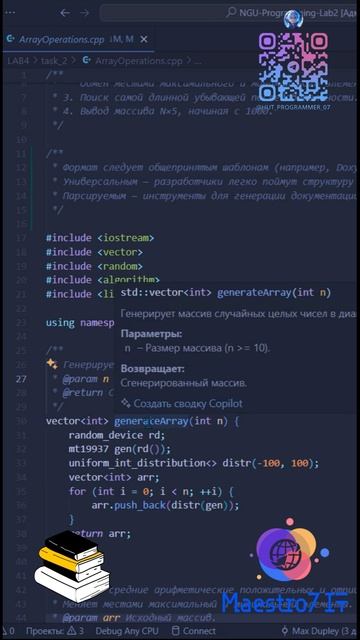Click the 'Connect' status bar button
360x640 pixels.
[x=193, y=631]
